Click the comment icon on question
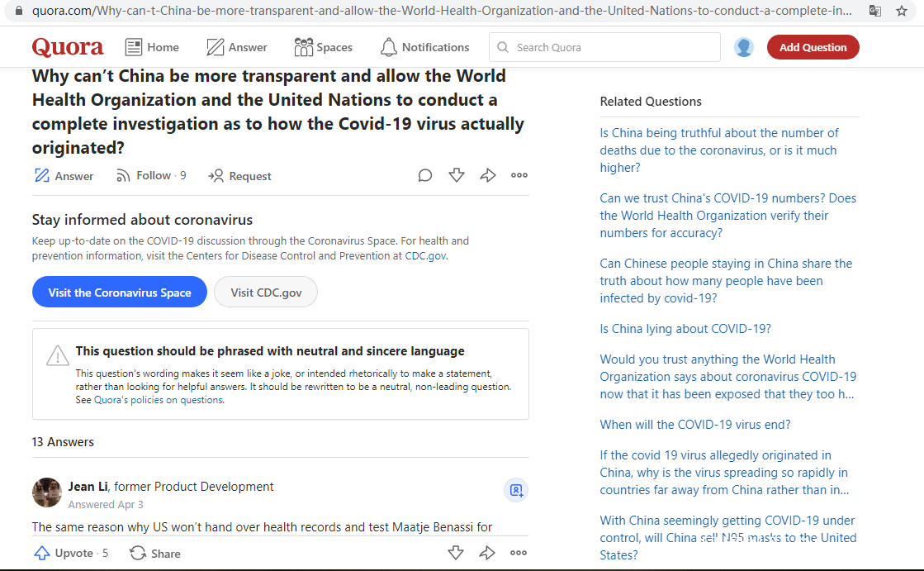924x571 pixels. [x=425, y=175]
